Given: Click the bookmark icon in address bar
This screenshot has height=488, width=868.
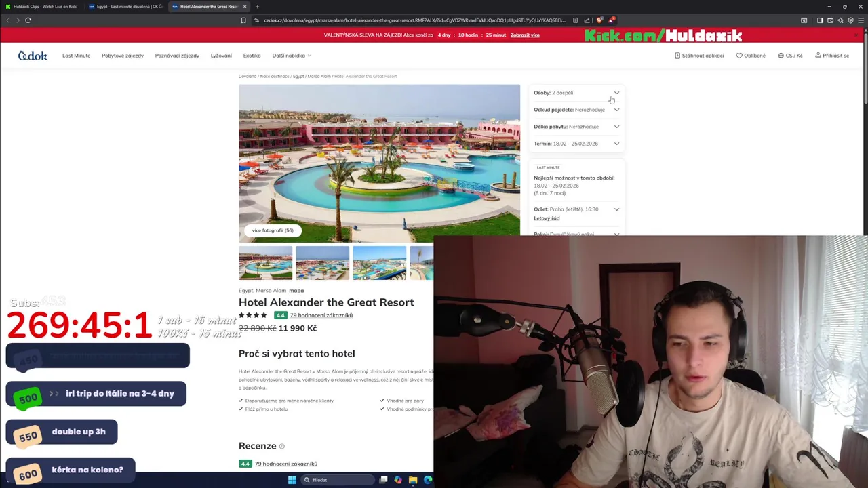Looking at the screenshot, I should 243,20.
